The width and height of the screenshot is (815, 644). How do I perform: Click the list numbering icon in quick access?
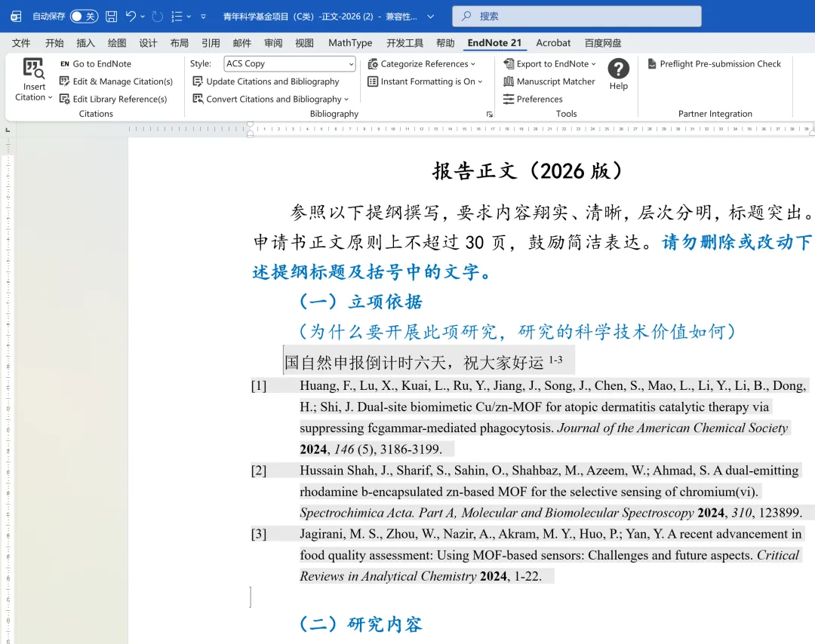177,17
